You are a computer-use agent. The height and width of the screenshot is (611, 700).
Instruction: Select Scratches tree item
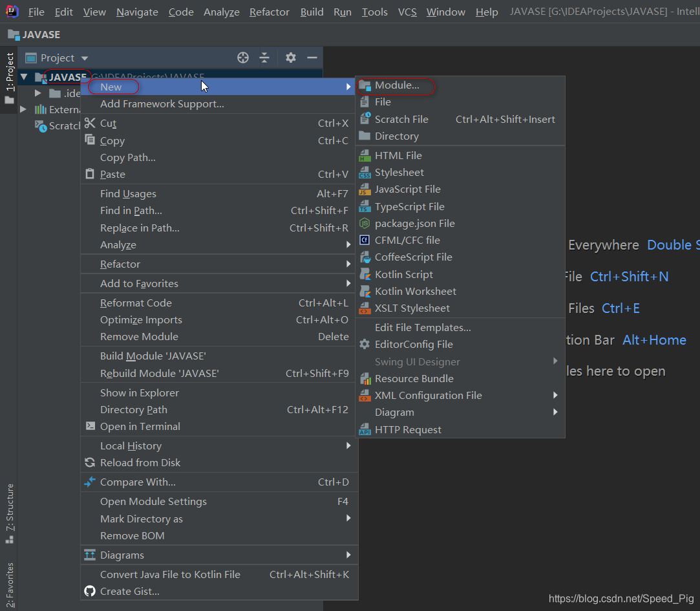tap(58, 126)
